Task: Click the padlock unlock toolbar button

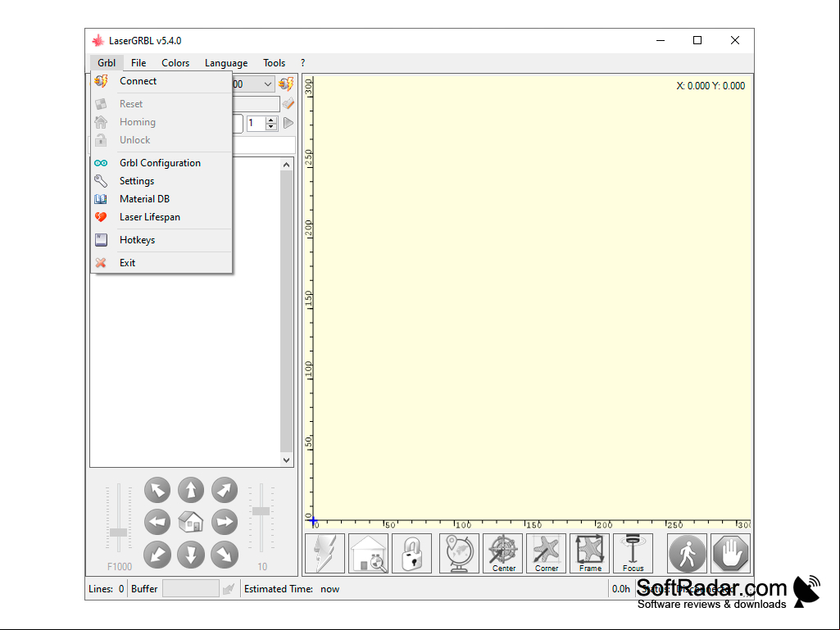Action: coord(411,553)
